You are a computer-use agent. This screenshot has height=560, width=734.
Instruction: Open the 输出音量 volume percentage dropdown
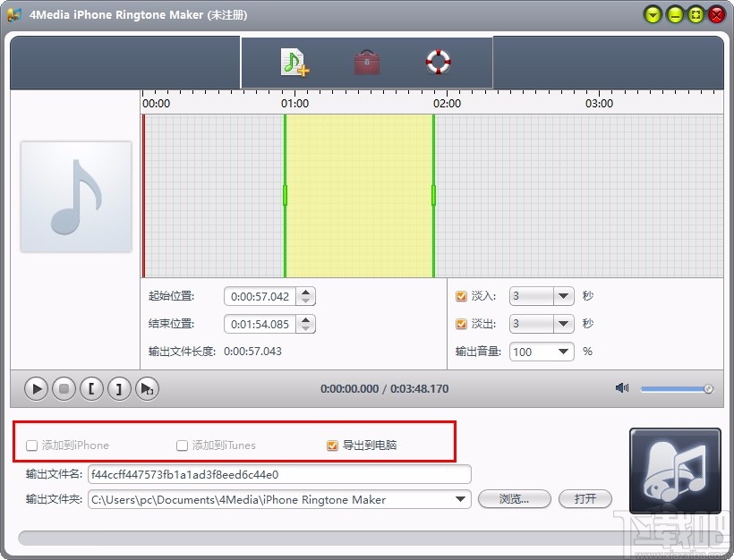click(x=564, y=352)
